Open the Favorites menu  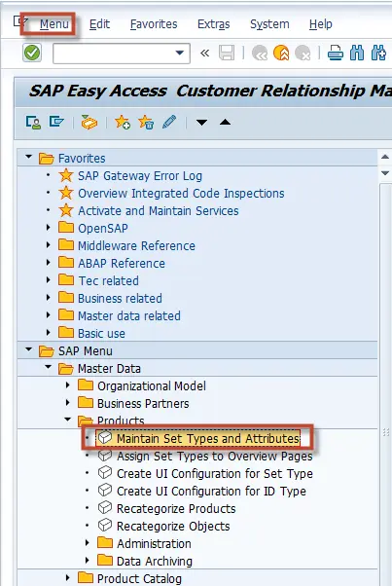154,24
